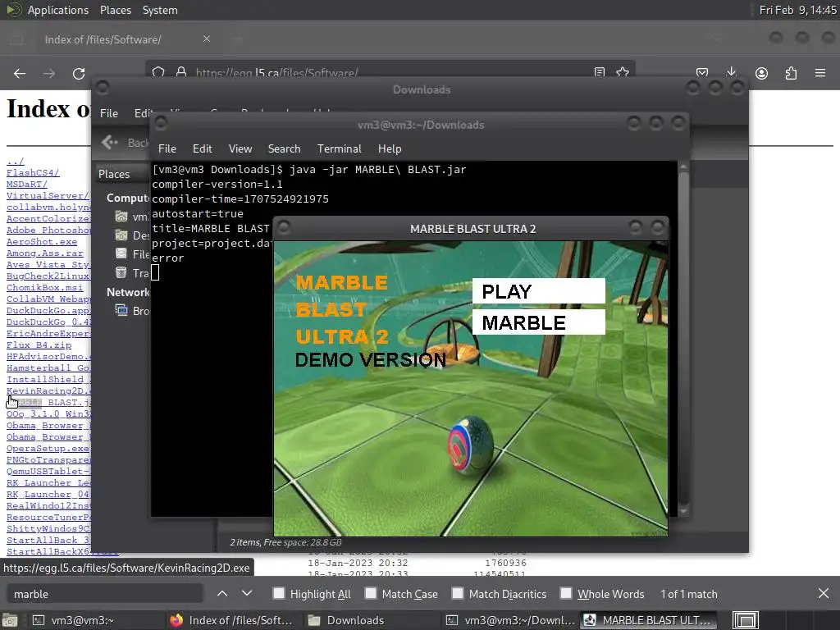Click terminal vertical scrollbar
This screenshot has height=630, width=840.
pos(683,339)
